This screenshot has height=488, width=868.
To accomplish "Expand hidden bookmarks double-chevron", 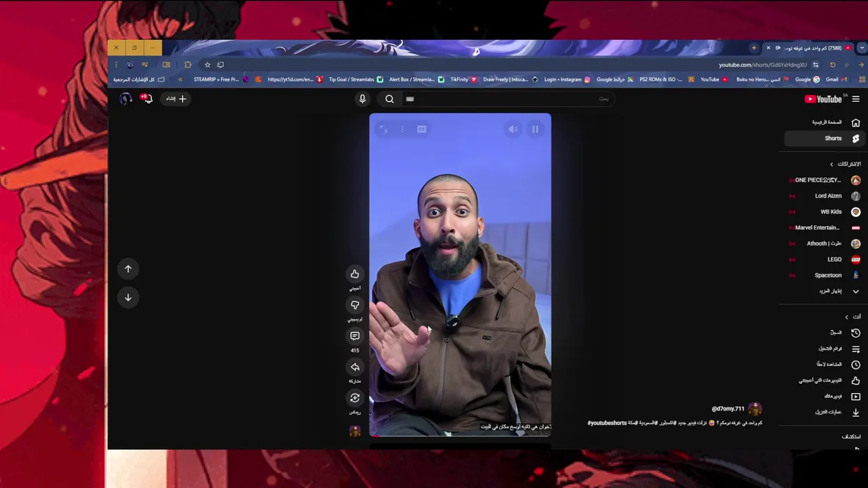I will point(180,79).
